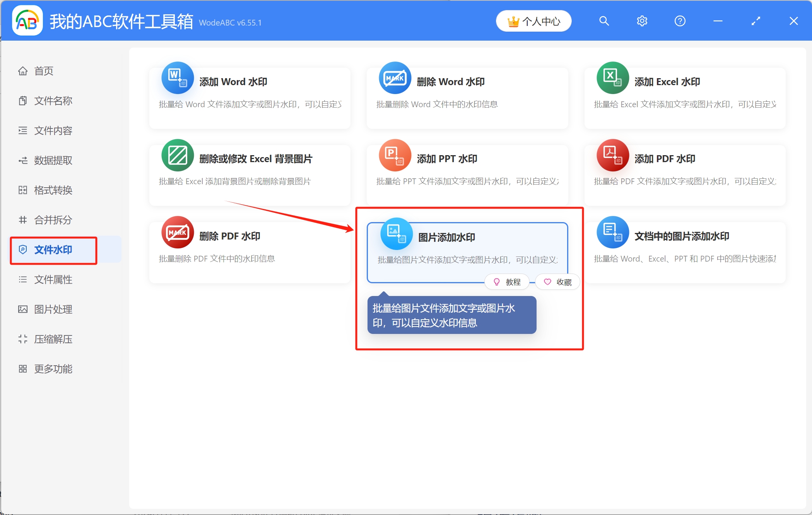
Task: Open 个人中心 personal center
Action: point(533,21)
